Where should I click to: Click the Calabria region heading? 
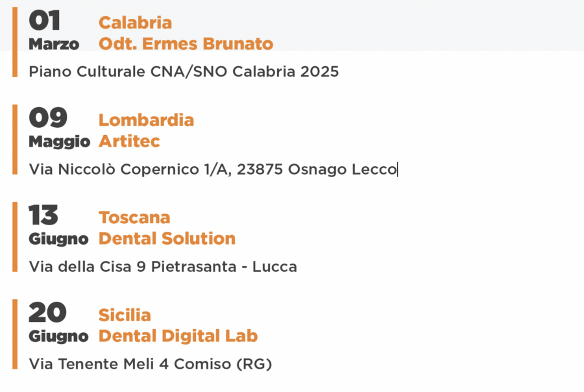click(x=135, y=23)
